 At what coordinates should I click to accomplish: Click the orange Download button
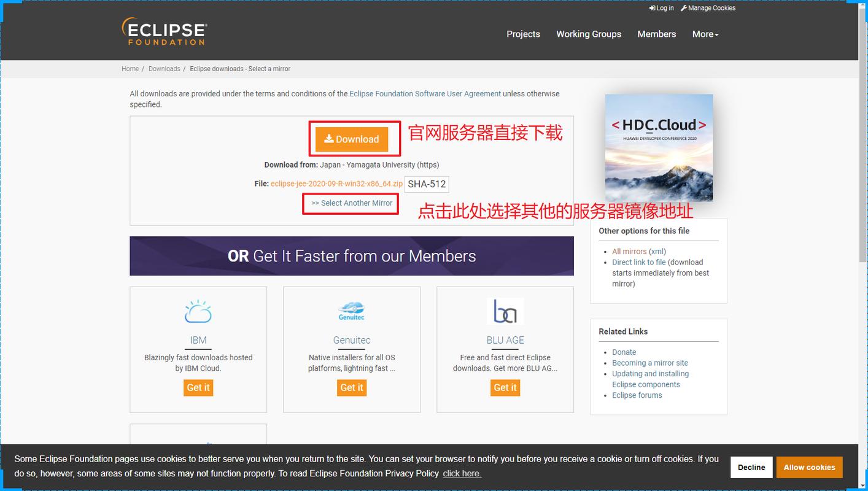tap(352, 139)
